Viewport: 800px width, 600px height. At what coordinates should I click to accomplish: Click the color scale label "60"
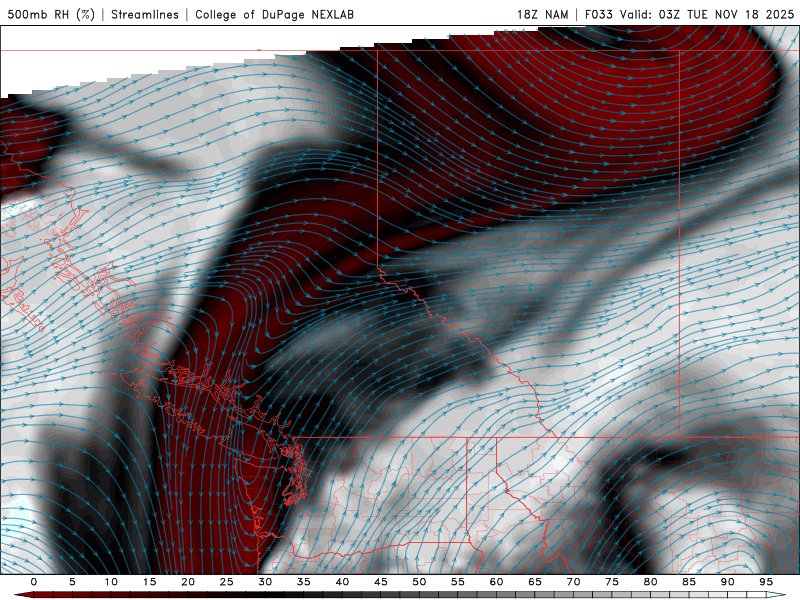click(x=496, y=582)
